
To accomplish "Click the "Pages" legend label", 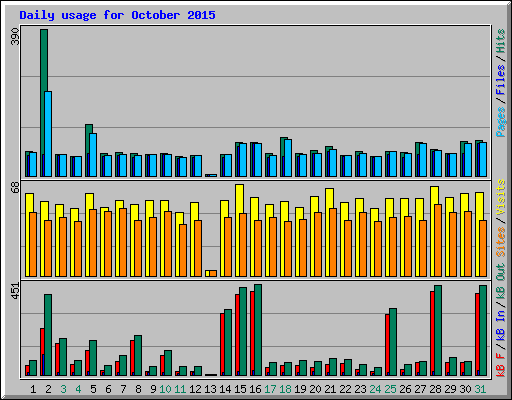I will click(x=500, y=122).
